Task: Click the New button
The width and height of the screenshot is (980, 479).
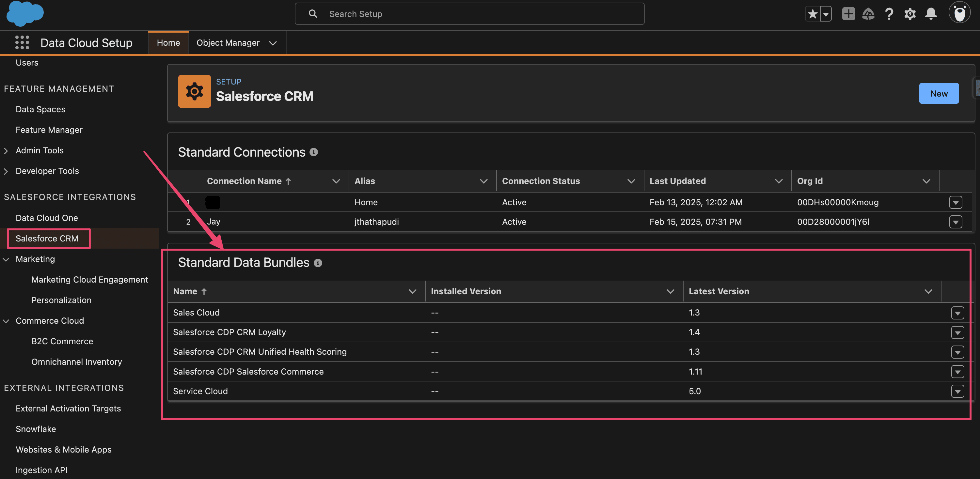Action: coord(939,94)
